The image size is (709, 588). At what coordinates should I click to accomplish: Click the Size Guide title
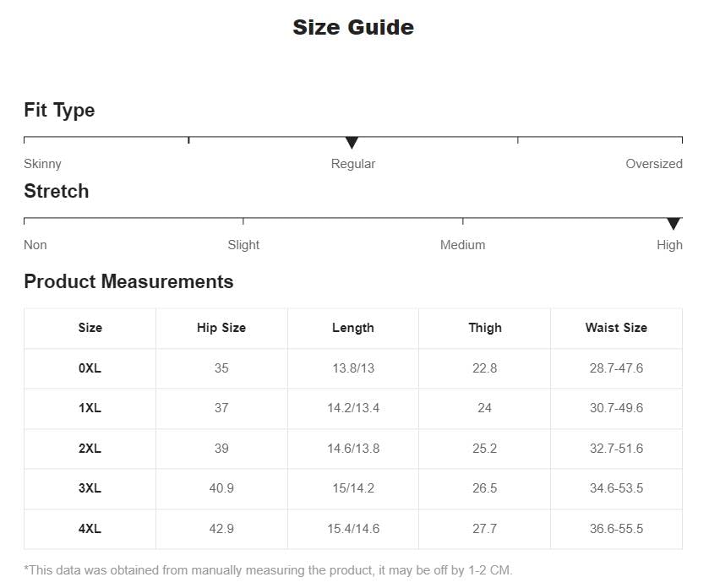click(x=353, y=28)
